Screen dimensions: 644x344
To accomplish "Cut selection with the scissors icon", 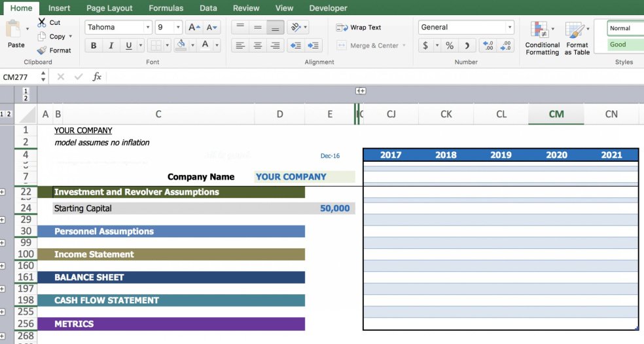I will coord(42,22).
